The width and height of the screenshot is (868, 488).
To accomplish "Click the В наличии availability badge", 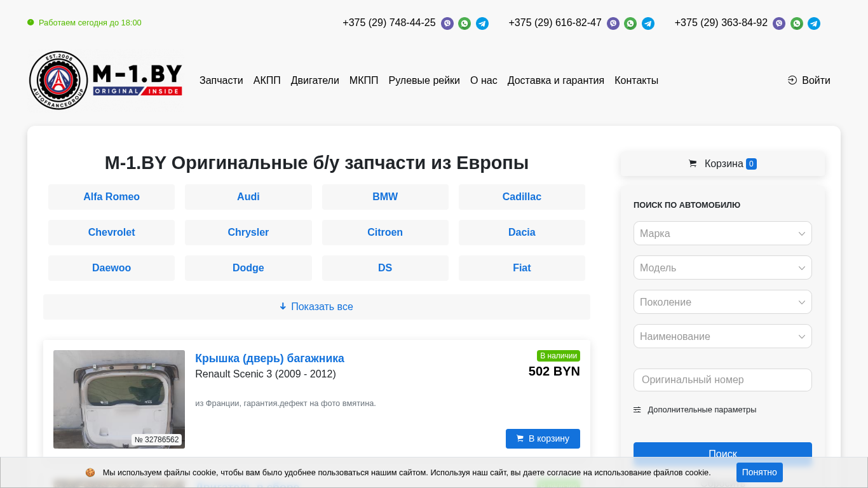I will click(x=559, y=356).
